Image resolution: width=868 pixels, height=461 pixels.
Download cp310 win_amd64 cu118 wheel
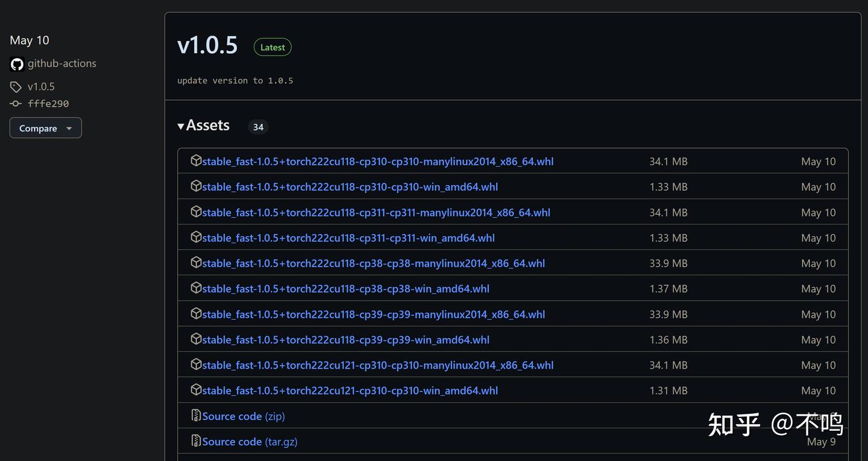coord(350,187)
